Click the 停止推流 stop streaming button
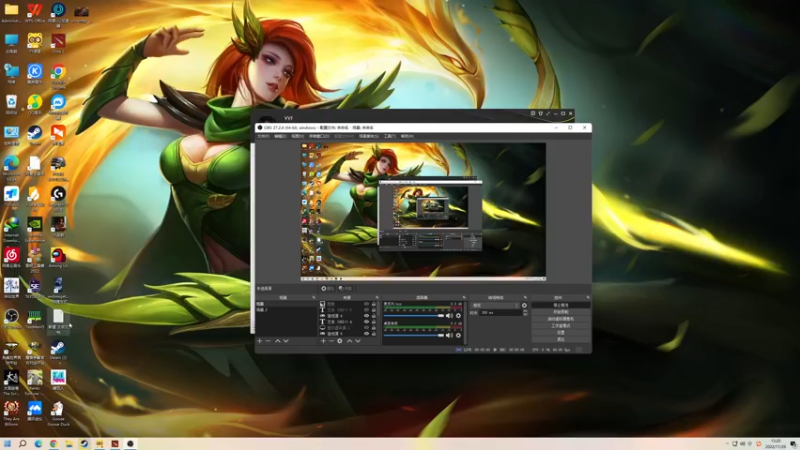This screenshot has height=450, width=800. [x=561, y=305]
